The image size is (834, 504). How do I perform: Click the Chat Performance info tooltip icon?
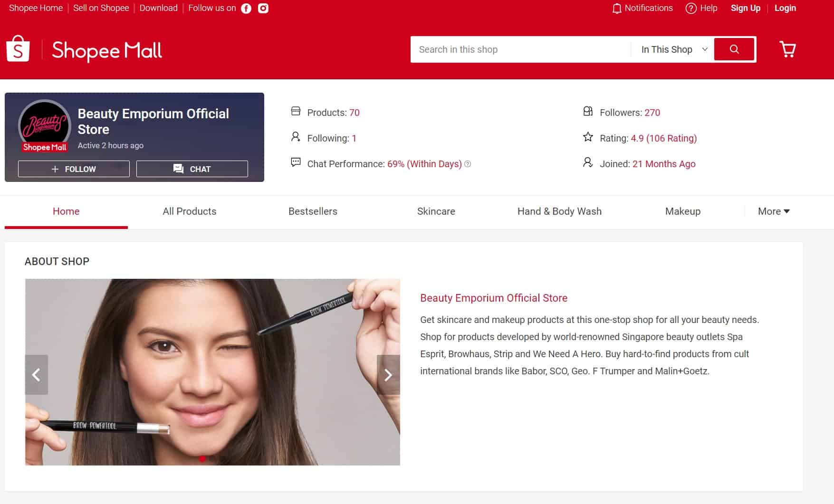[468, 164]
